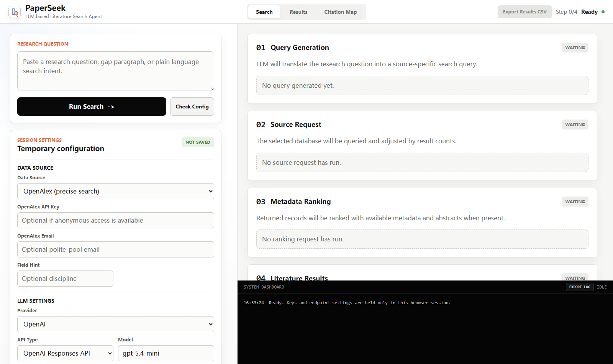The image size is (613, 364).
Task: Click the OpenAlex Email field
Action: 116,249
